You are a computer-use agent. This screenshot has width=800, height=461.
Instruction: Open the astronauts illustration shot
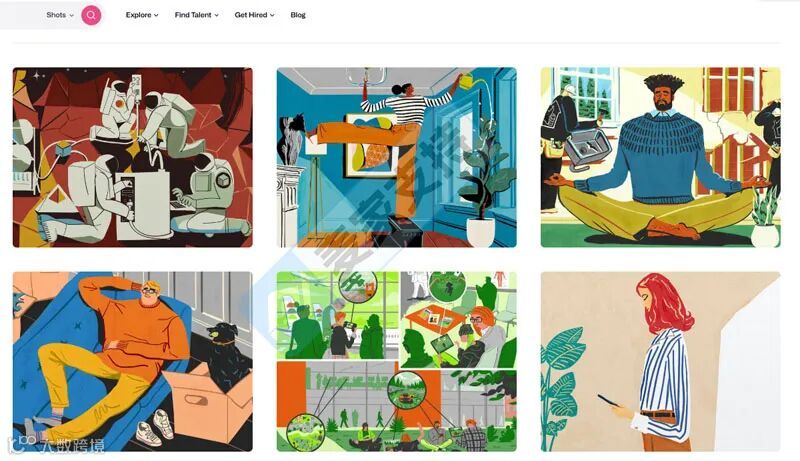133,158
